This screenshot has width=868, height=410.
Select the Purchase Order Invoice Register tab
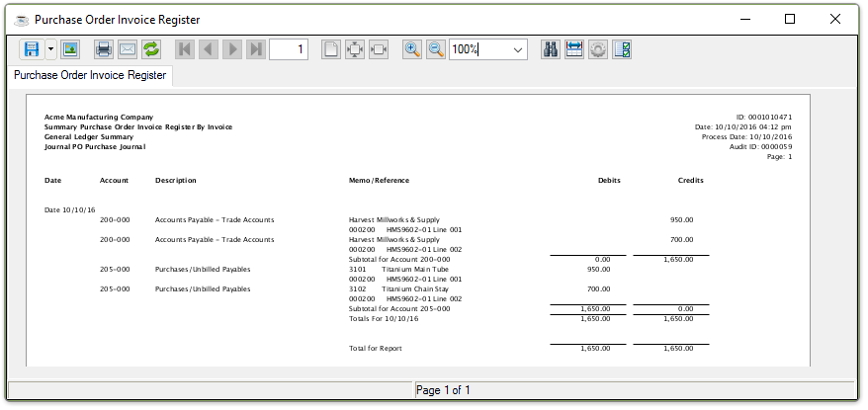(89, 75)
